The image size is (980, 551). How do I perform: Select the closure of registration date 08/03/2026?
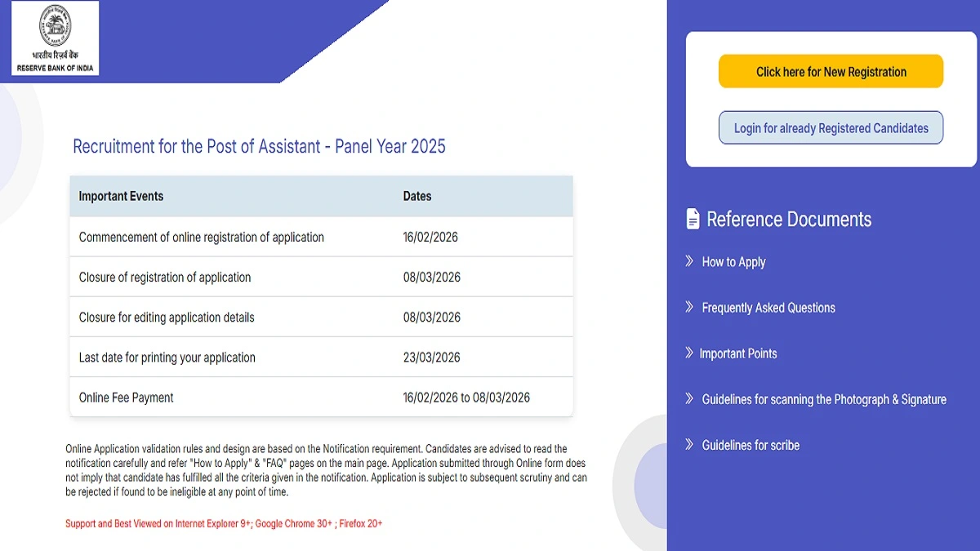point(432,278)
